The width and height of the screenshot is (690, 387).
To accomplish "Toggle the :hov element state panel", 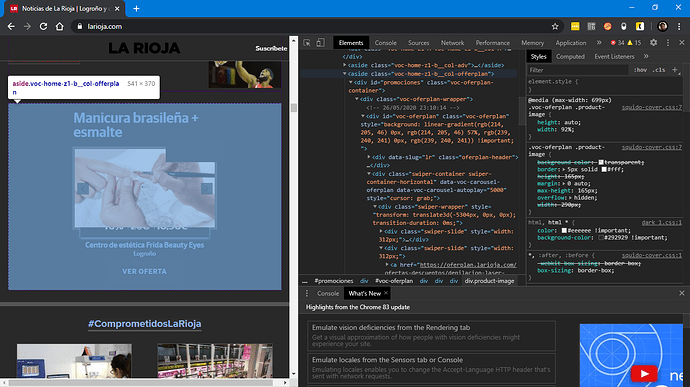I will tap(640, 70).
